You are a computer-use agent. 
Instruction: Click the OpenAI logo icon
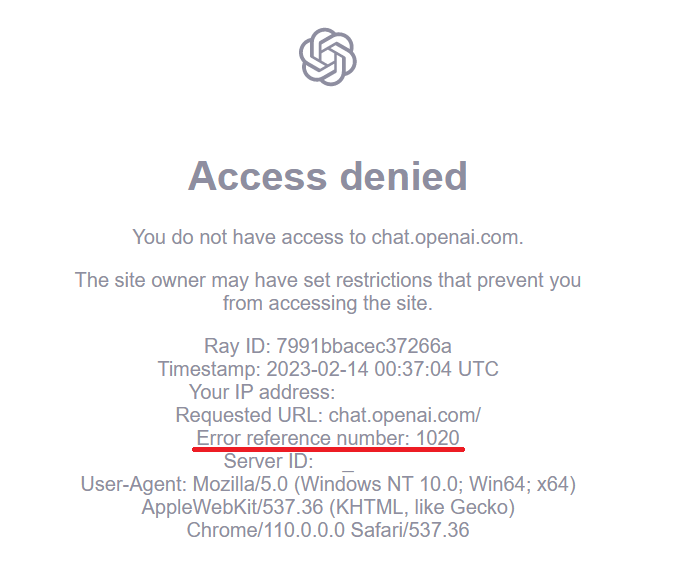(x=328, y=56)
